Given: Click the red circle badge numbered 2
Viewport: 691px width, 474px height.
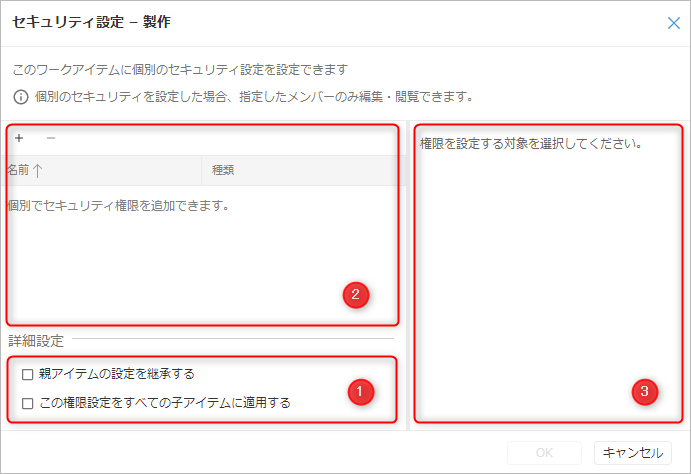Looking at the screenshot, I should pos(355,294).
